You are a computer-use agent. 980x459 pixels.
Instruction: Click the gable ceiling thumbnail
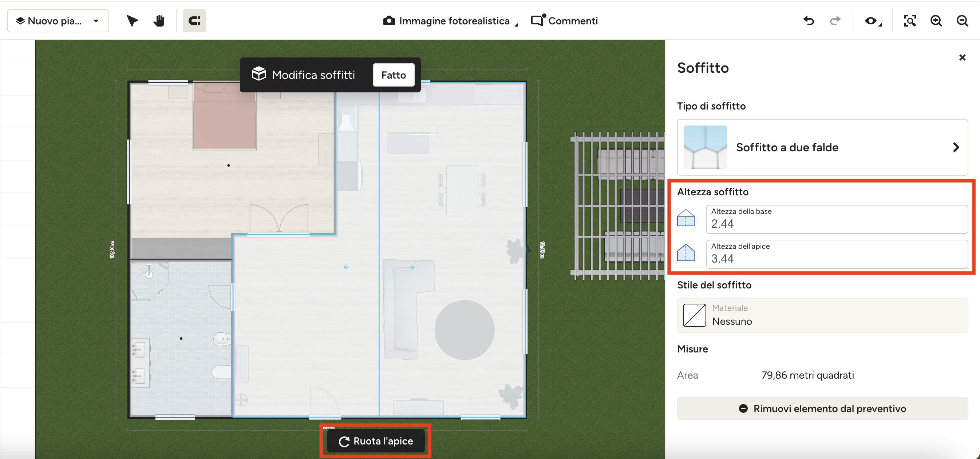tap(705, 147)
